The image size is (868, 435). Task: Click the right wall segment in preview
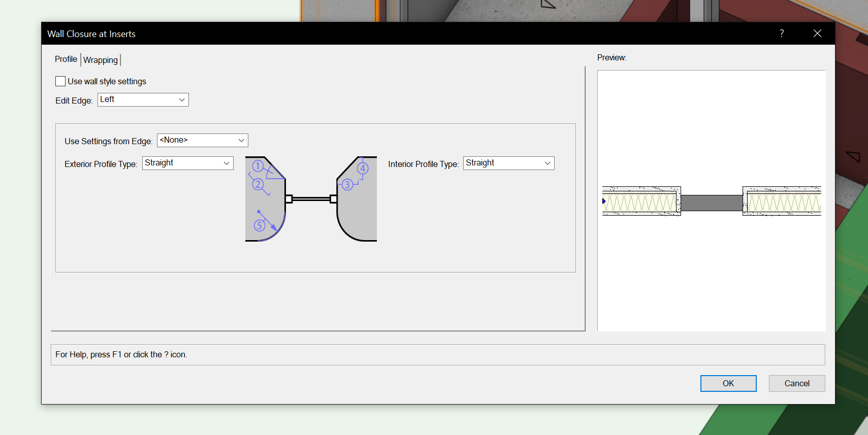(782, 202)
